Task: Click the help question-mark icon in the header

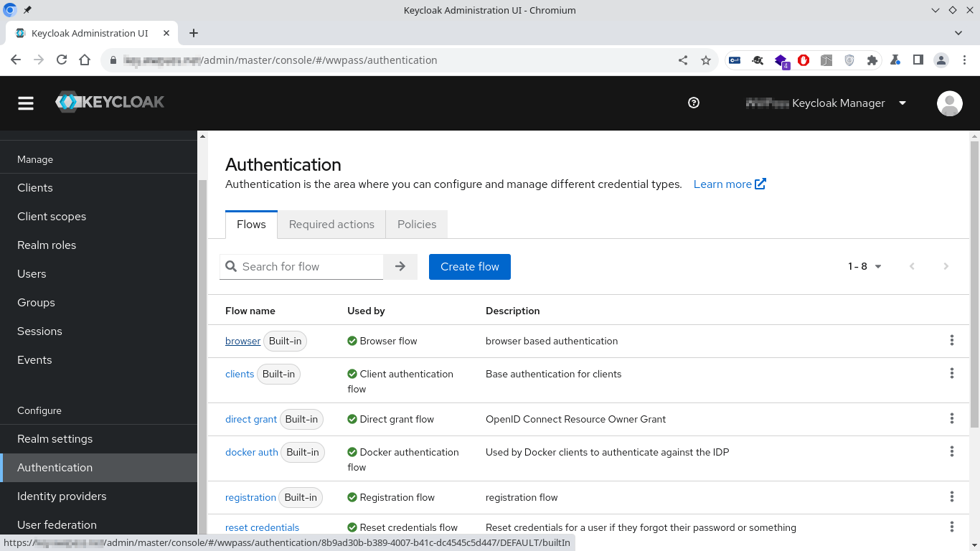Action: coord(693,103)
